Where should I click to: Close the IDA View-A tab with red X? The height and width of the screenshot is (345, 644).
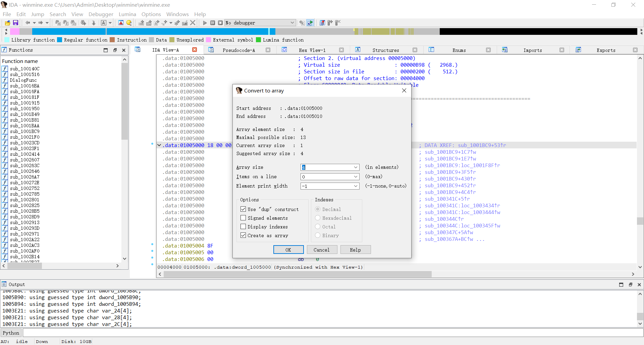[195, 50]
